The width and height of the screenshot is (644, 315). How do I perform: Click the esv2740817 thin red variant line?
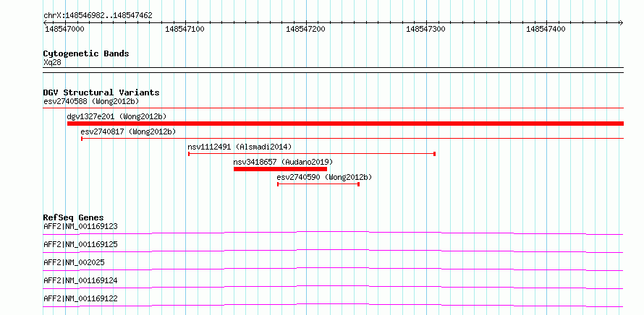pyautogui.click(x=352, y=139)
